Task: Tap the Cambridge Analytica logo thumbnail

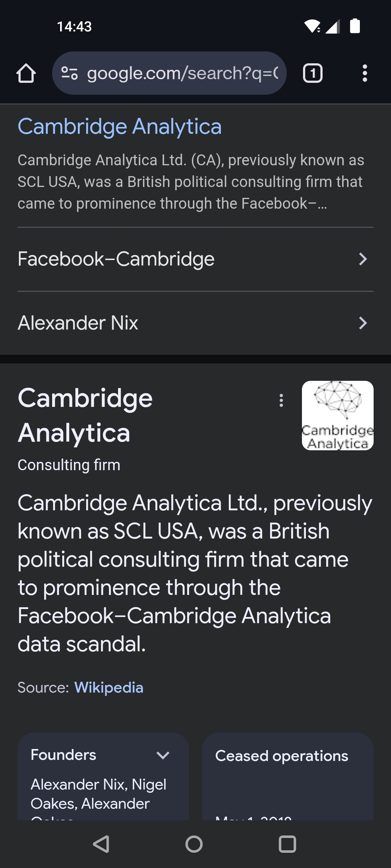Action: (x=337, y=416)
